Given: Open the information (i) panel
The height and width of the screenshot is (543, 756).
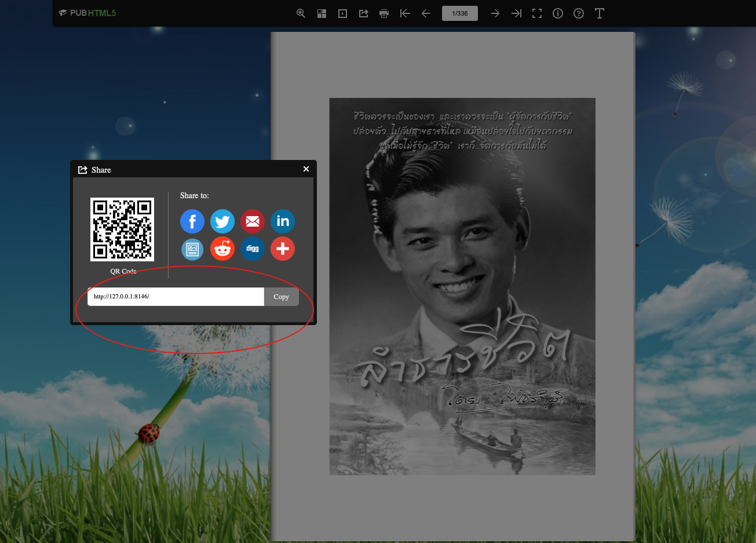Looking at the screenshot, I should pyautogui.click(x=558, y=13).
